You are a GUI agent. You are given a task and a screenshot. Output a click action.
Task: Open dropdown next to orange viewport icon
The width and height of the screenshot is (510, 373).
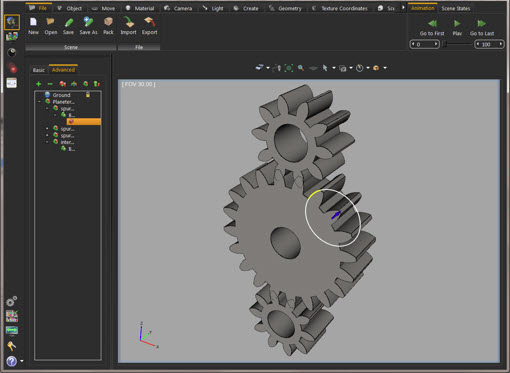[x=385, y=68]
